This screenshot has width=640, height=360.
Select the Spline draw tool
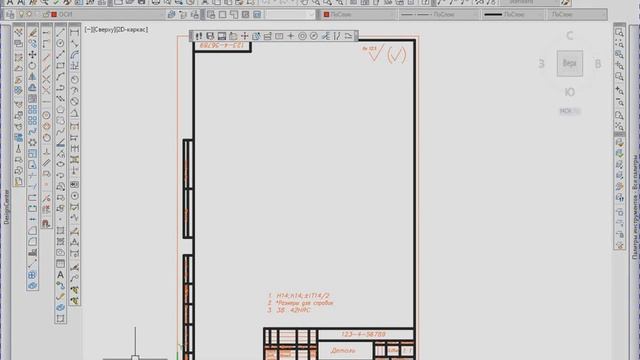coord(60,131)
